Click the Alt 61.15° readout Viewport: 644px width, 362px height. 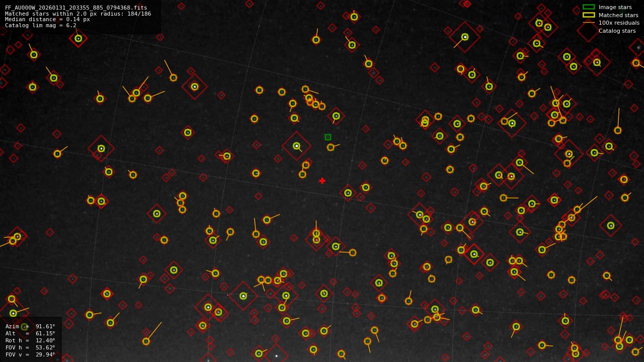tap(30, 333)
